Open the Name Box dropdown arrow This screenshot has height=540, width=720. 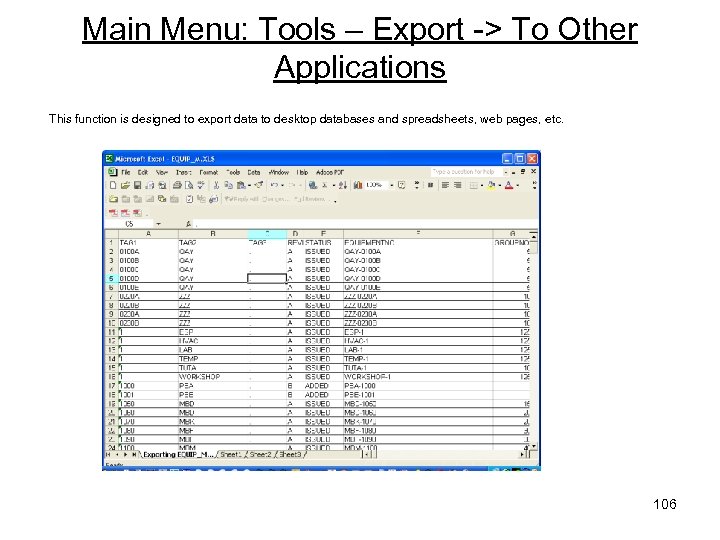158,224
